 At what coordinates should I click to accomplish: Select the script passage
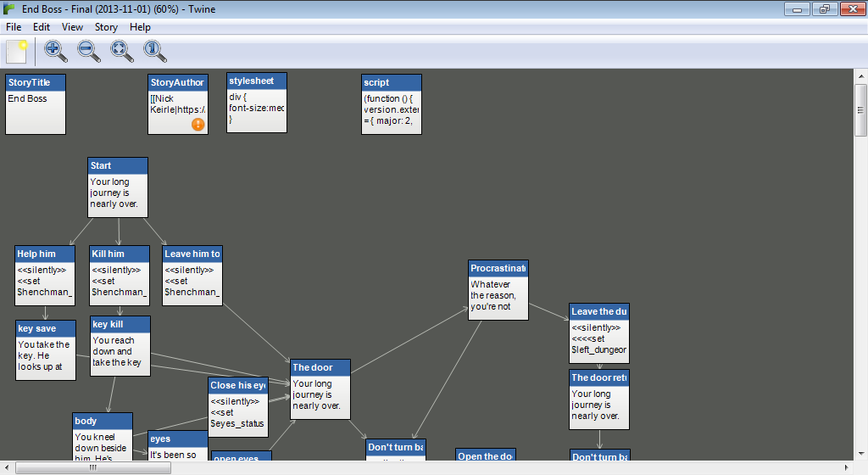392,104
